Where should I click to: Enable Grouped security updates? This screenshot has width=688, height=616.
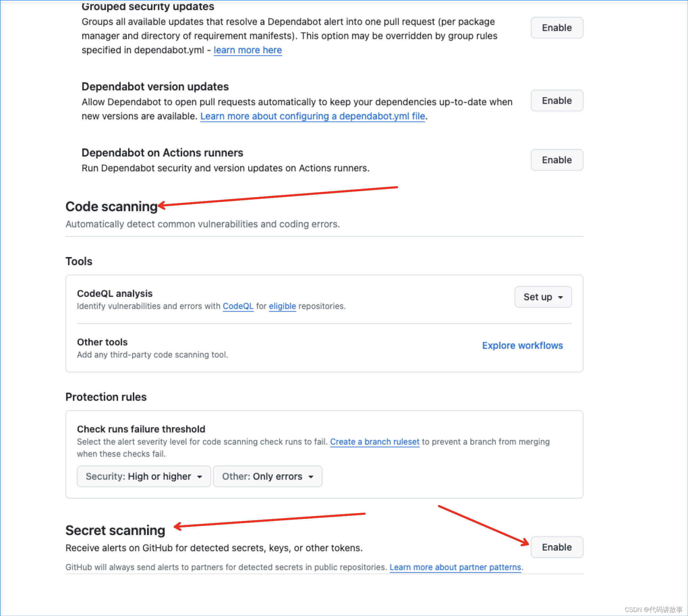click(556, 28)
